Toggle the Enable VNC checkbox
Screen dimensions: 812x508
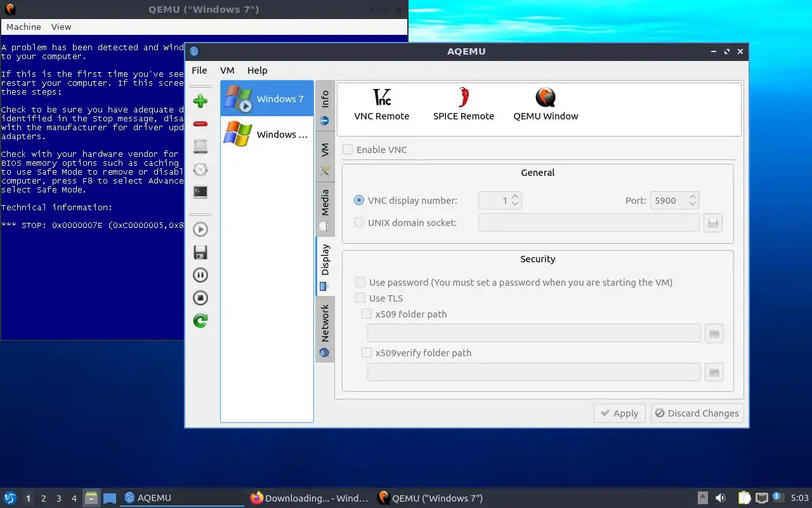tap(348, 150)
